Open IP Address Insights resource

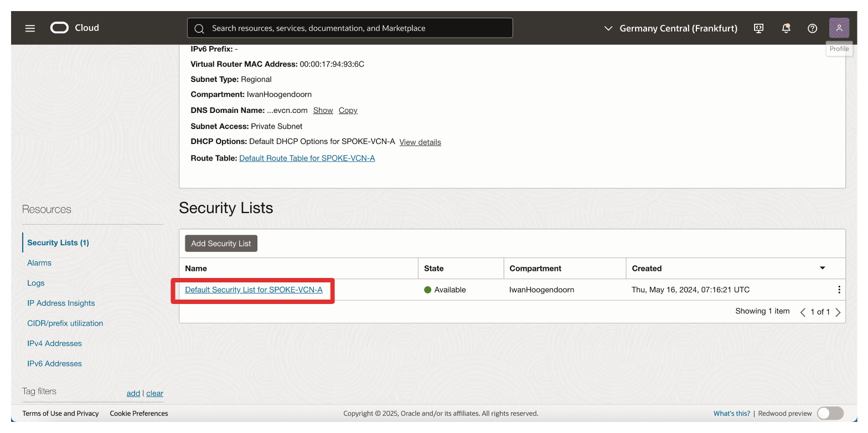point(61,303)
